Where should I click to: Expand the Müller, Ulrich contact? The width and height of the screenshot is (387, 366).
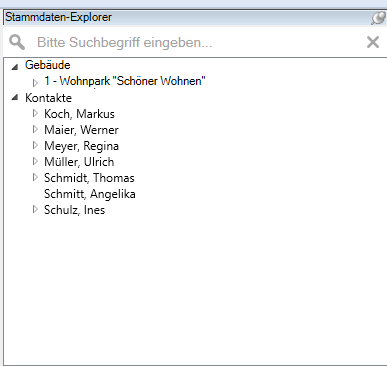(35, 161)
